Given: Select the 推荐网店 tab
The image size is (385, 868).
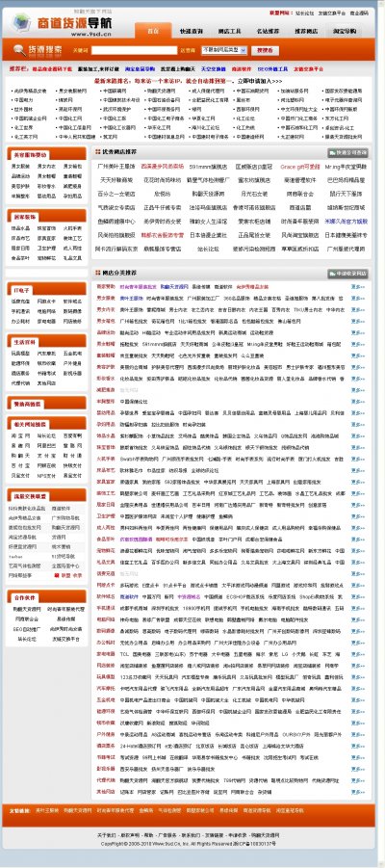Looking at the screenshot, I should pyautogui.click(x=305, y=32).
